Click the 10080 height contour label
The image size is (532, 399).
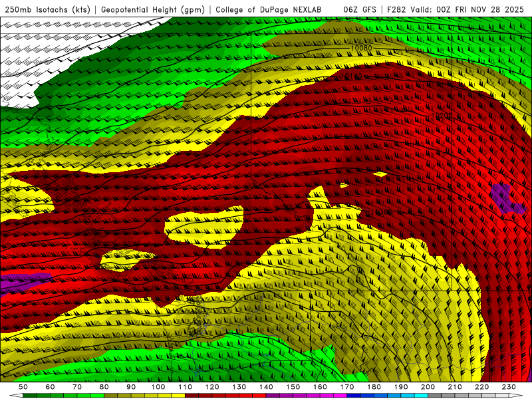click(x=361, y=48)
